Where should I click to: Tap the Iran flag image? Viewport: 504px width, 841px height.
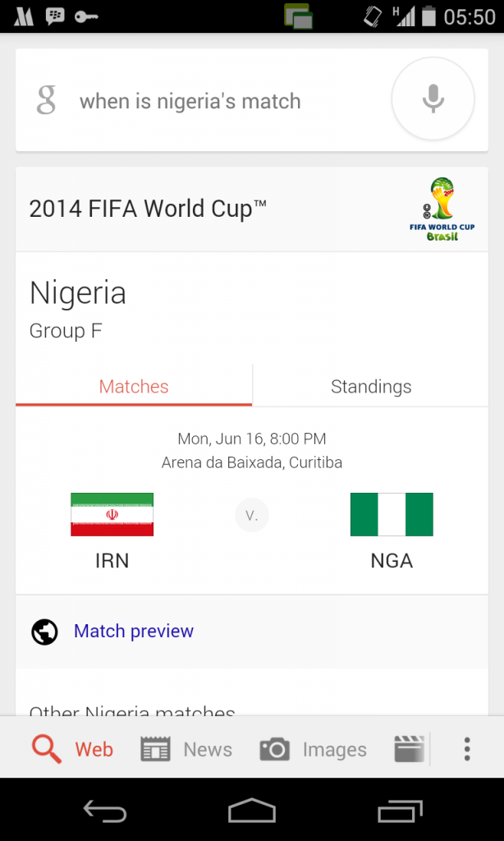pos(112,514)
